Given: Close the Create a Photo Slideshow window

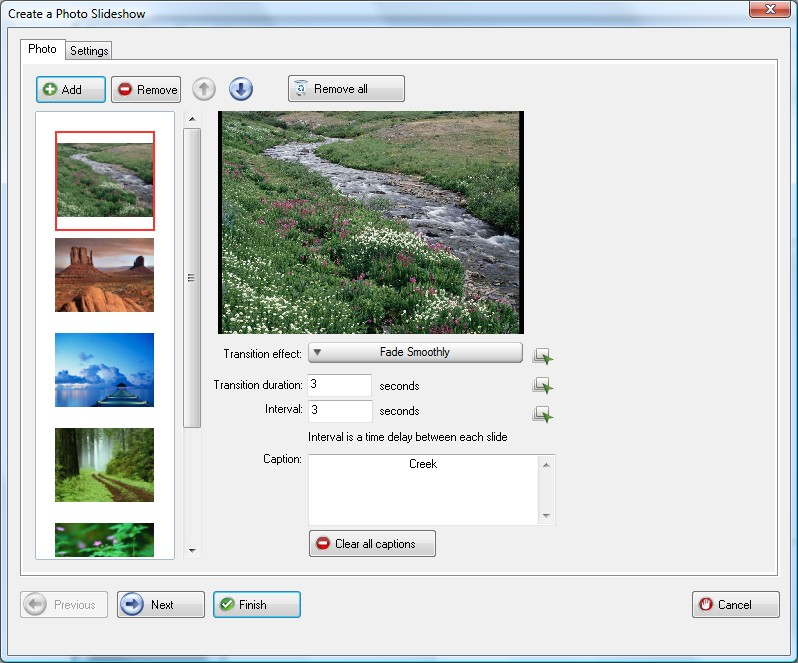Looking at the screenshot, I should (x=770, y=9).
